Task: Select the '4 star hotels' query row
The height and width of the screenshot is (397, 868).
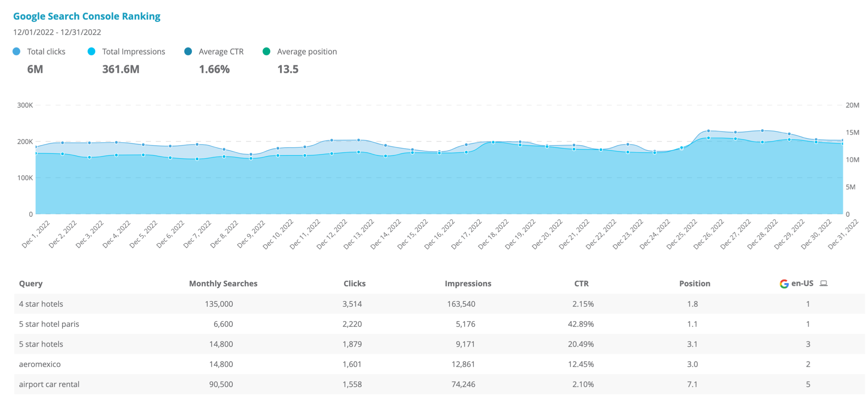Action: [41, 304]
